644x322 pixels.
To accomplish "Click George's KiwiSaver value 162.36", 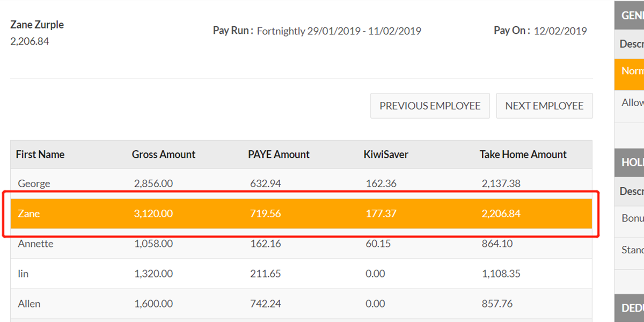I will point(381,184).
